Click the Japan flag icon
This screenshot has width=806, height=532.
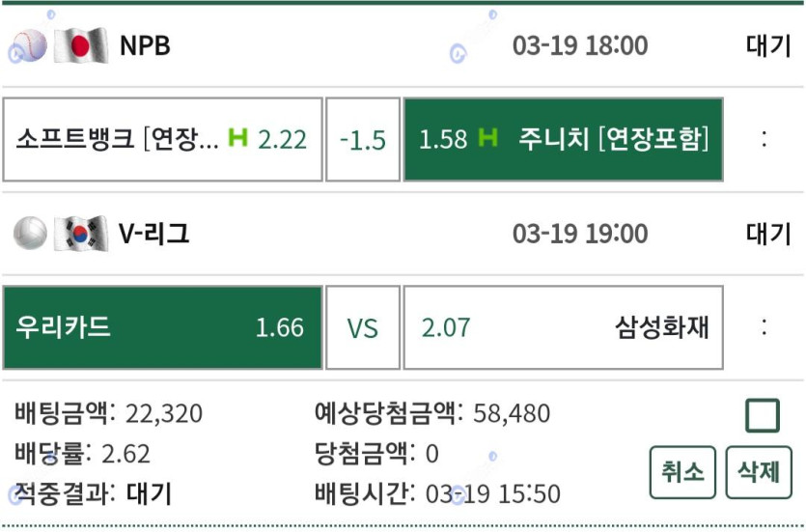(81, 45)
